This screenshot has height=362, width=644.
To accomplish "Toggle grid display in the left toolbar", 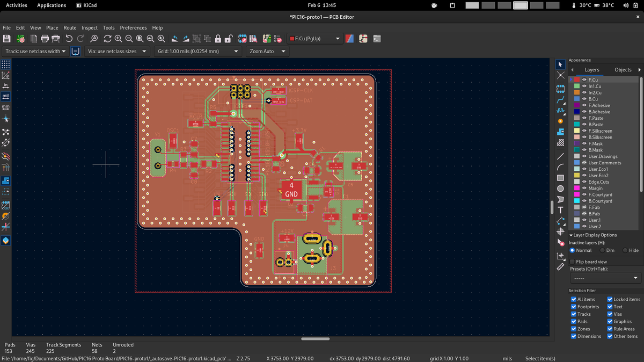I will tap(6, 64).
